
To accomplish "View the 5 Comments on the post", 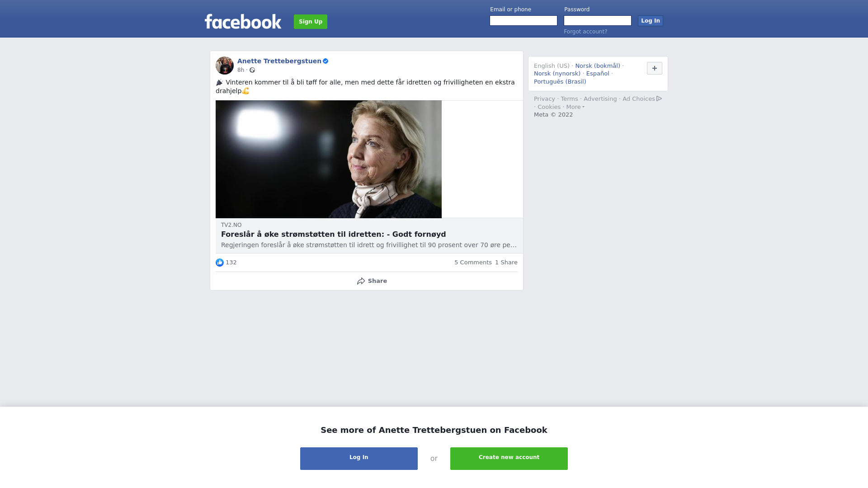I will click(x=473, y=263).
